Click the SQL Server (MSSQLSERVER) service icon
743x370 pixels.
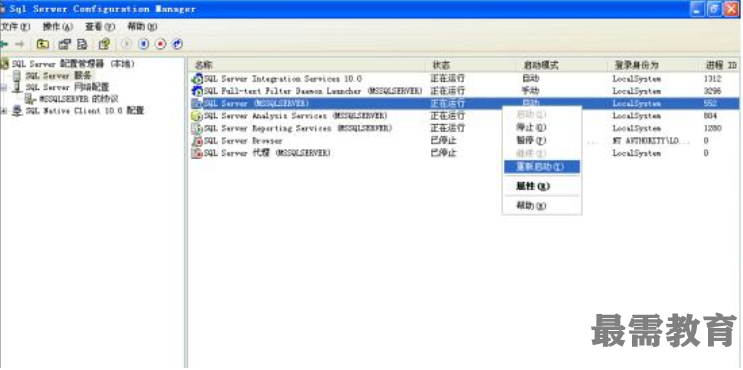[x=197, y=103]
